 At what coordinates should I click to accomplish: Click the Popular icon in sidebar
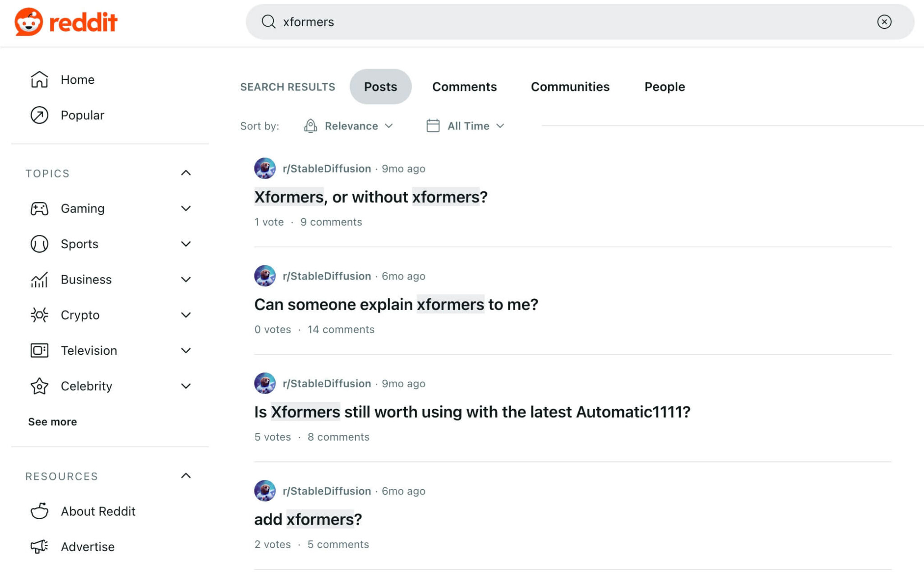click(x=40, y=115)
